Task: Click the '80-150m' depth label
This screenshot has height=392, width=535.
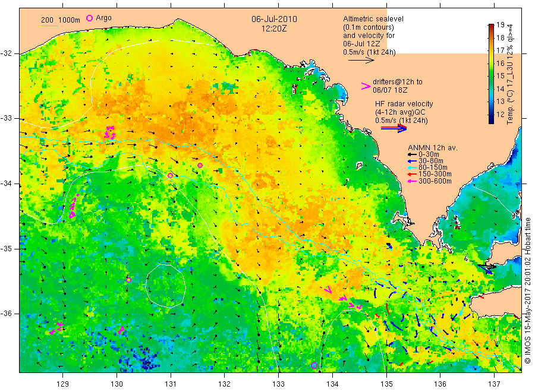Action: click(x=433, y=167)
